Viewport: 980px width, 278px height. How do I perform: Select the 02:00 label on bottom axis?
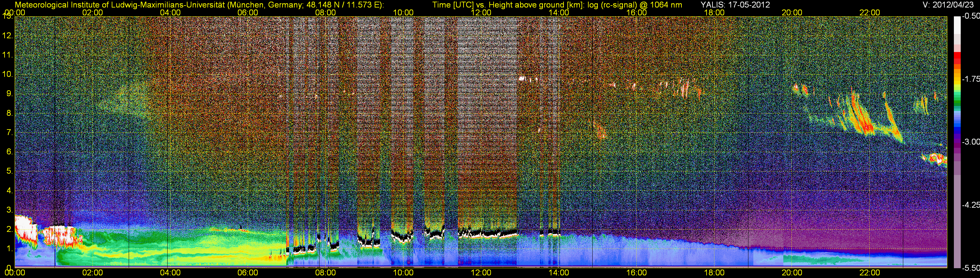coord(92,273)
